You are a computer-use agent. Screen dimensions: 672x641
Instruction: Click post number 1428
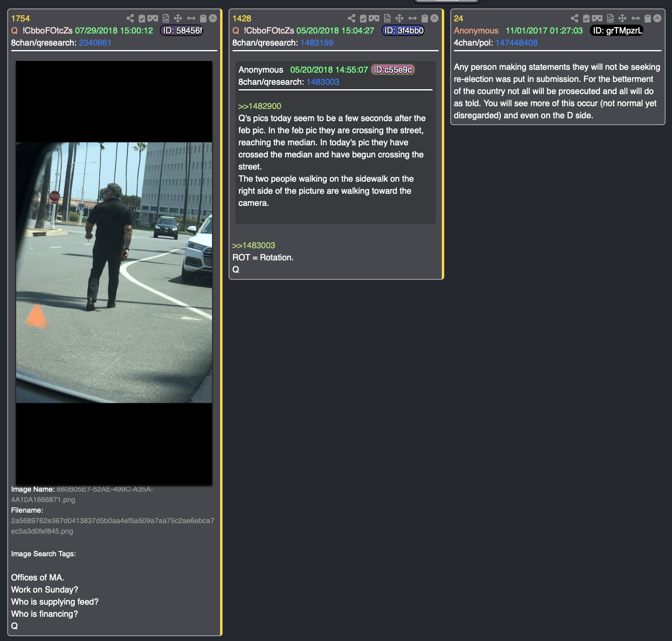(x=242, y=19)
